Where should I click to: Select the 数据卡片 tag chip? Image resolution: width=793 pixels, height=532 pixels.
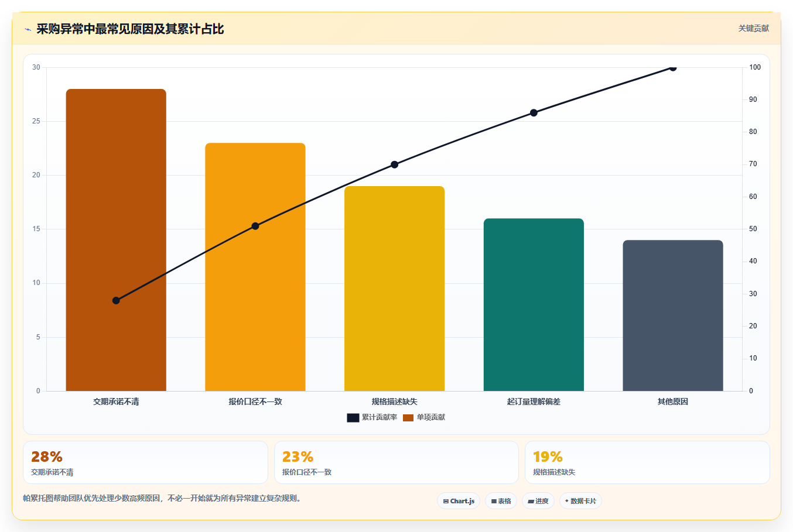point(580,501)
